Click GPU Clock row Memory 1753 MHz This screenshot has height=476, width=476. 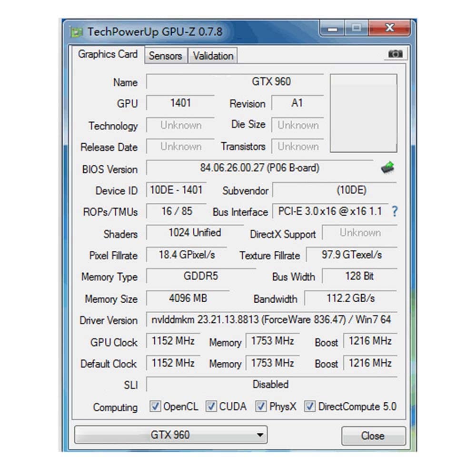tap(272, 341)
